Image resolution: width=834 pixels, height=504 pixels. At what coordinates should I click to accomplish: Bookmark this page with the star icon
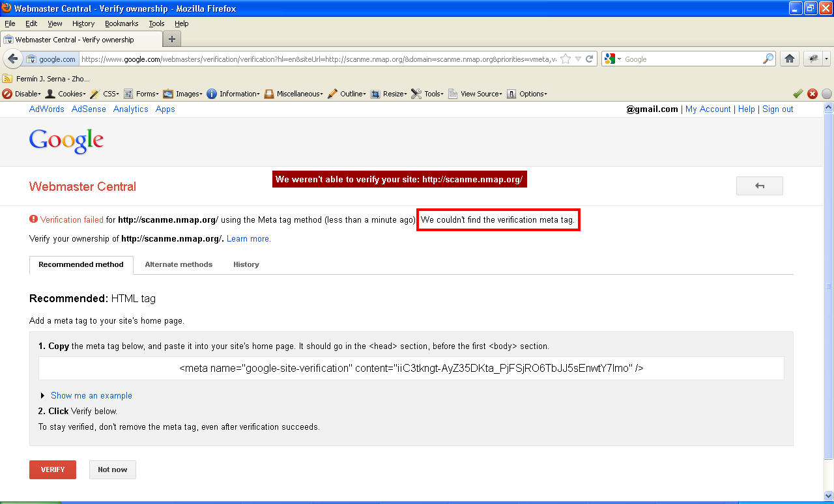(566, 59)
